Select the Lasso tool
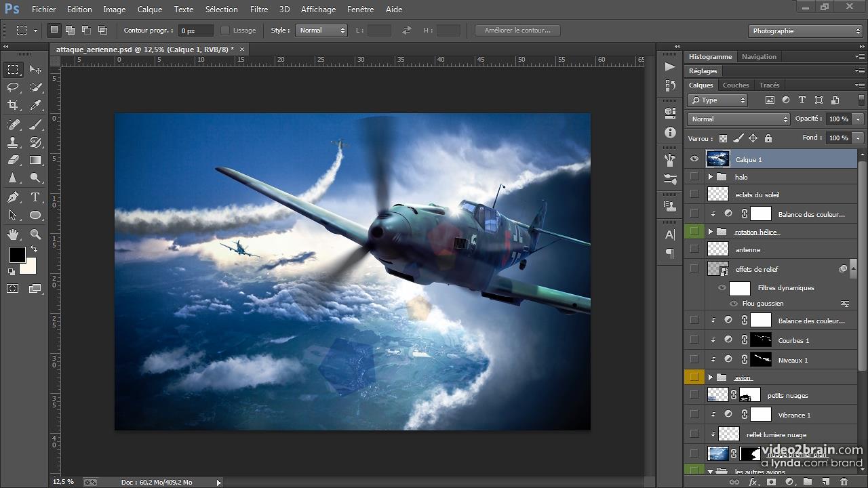Screen dimensions: 868x488 tap(13, 87)
